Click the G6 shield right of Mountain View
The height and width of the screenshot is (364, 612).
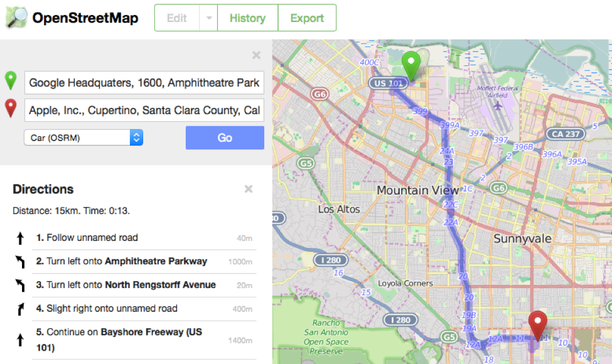(499, 188)
